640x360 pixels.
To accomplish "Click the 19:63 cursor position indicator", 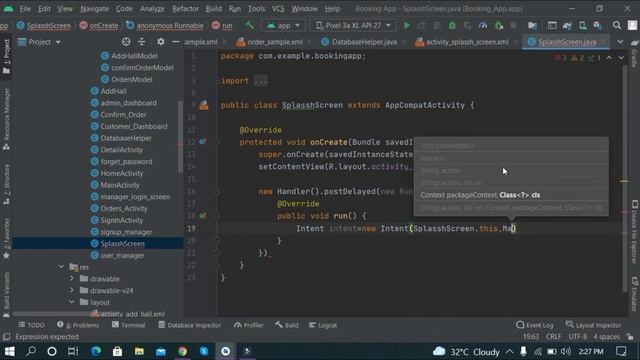I will [x=531, y=337].
